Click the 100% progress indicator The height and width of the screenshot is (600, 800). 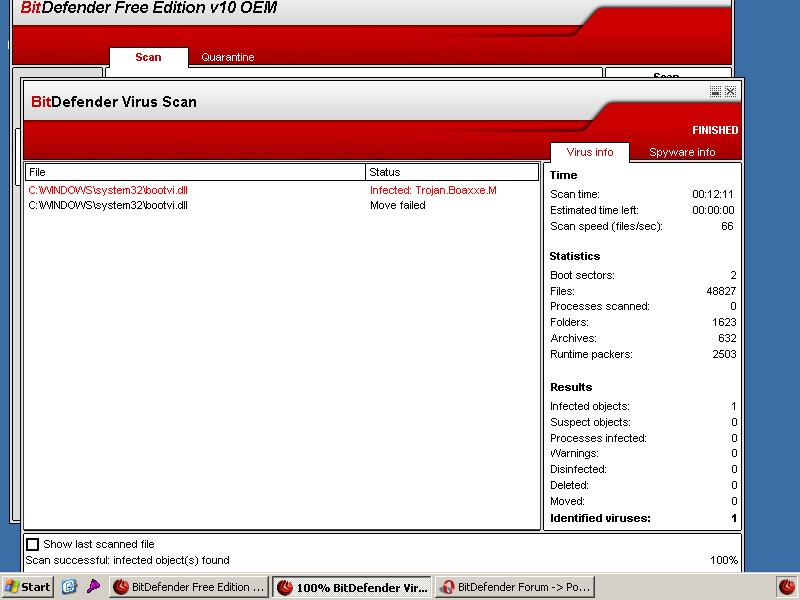tap(723, 560)
